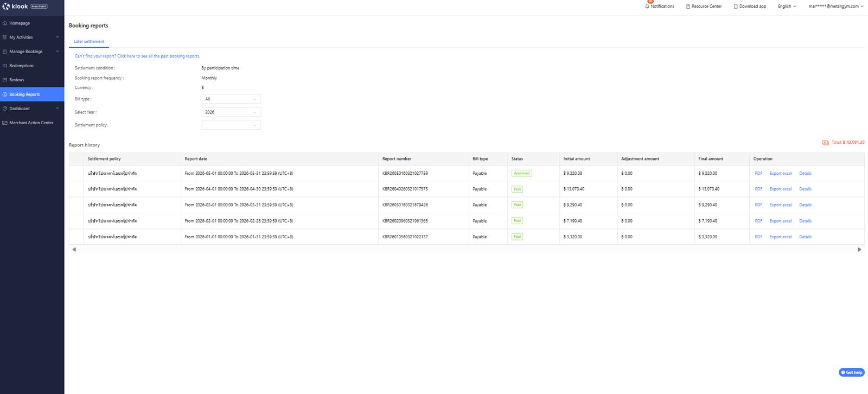Export excel for the February 2026 report

tap(781, 221)
